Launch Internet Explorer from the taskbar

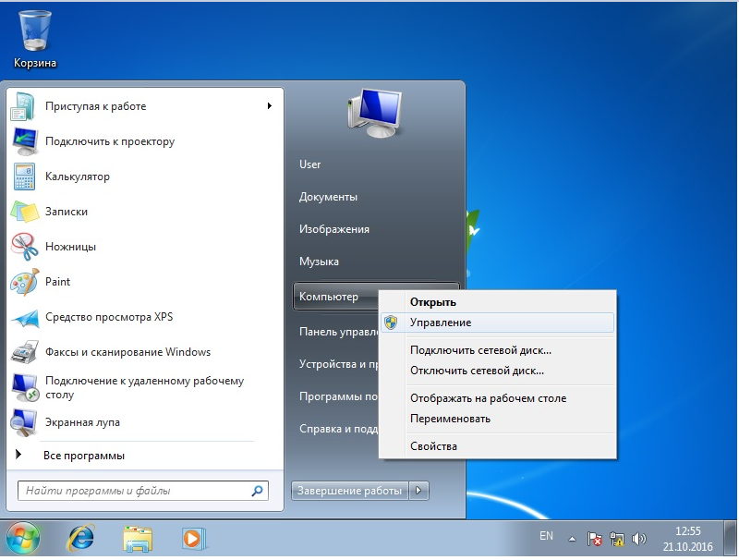(81, 539)
